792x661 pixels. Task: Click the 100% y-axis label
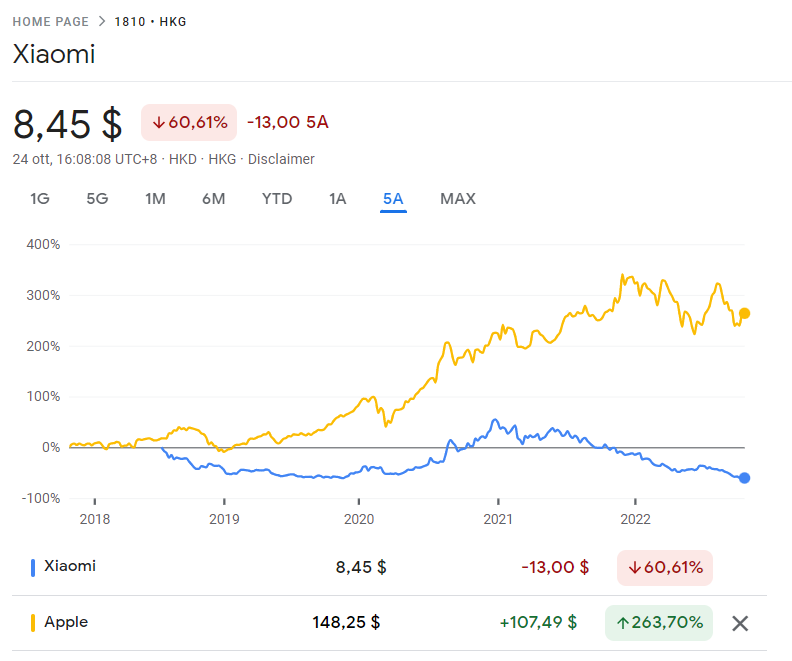[43, 396]
